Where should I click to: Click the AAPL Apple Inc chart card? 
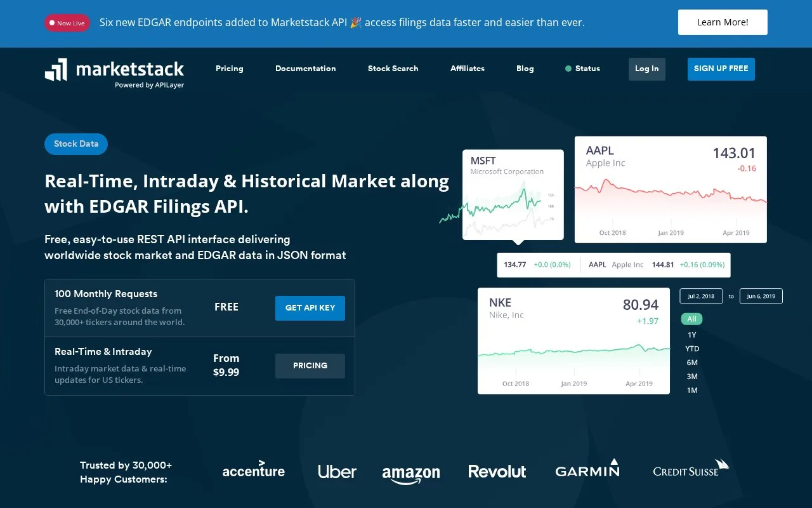(x=671, y=190)
